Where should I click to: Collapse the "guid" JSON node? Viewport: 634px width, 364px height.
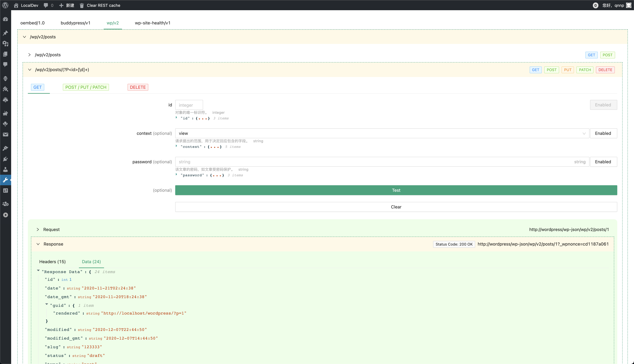coord(47,304)
